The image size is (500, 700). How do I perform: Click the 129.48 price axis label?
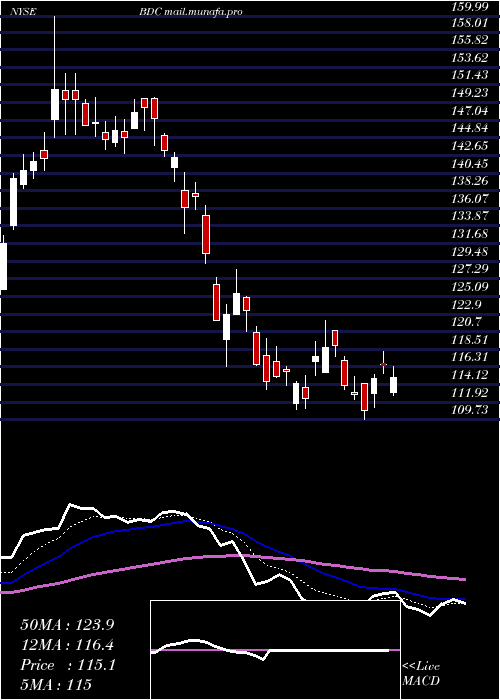point(468,251)
